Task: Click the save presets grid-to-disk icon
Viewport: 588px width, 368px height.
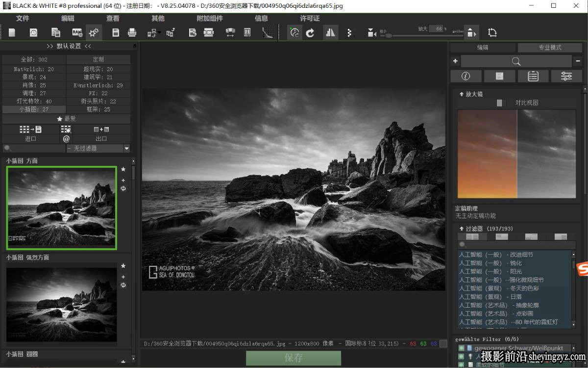Action: [30, 130]
